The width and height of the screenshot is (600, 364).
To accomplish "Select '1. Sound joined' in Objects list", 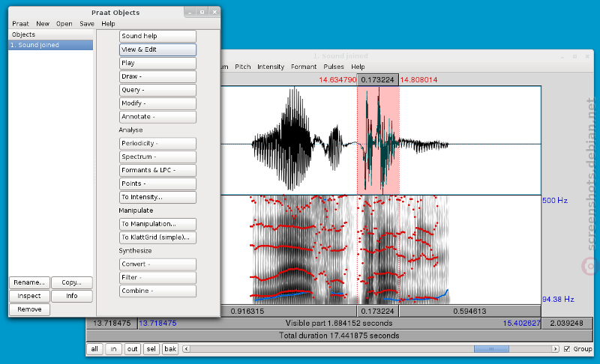I will (x=50, y=45).
